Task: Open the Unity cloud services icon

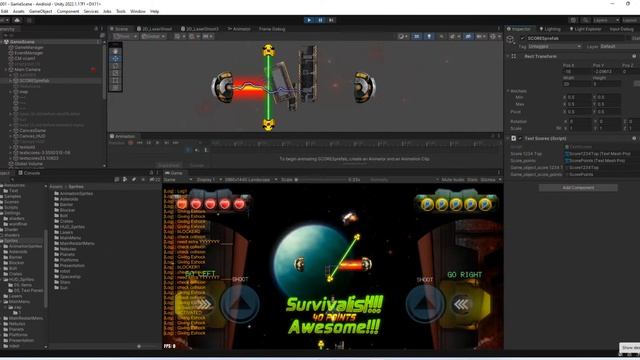Action: tap(17, 20)
